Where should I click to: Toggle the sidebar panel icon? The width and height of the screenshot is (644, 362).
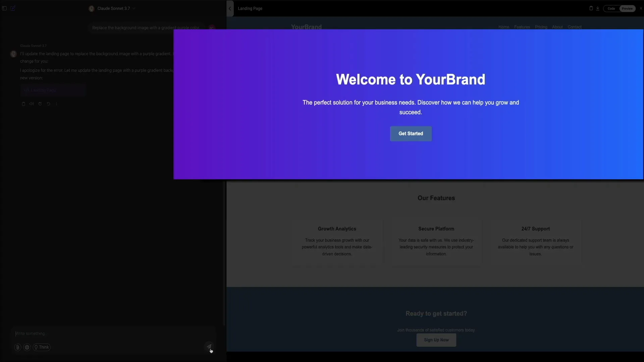(x=4, y=8)
